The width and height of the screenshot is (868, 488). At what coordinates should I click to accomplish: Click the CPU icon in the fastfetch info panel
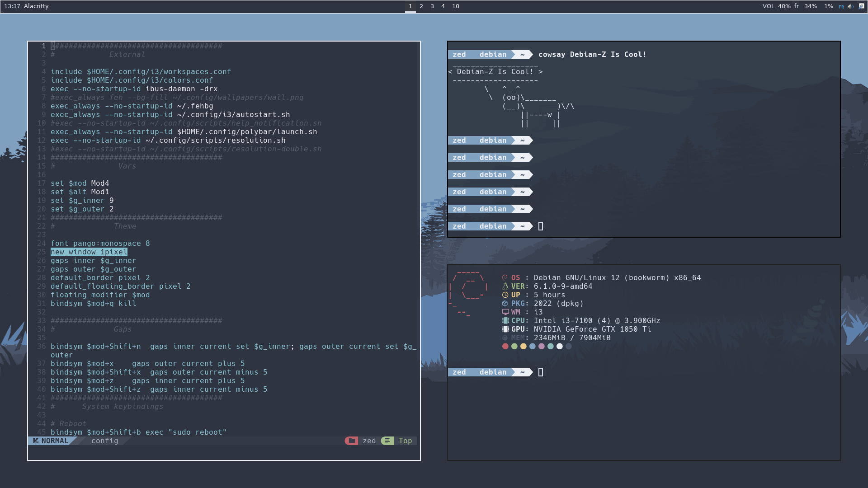point(505,320)
